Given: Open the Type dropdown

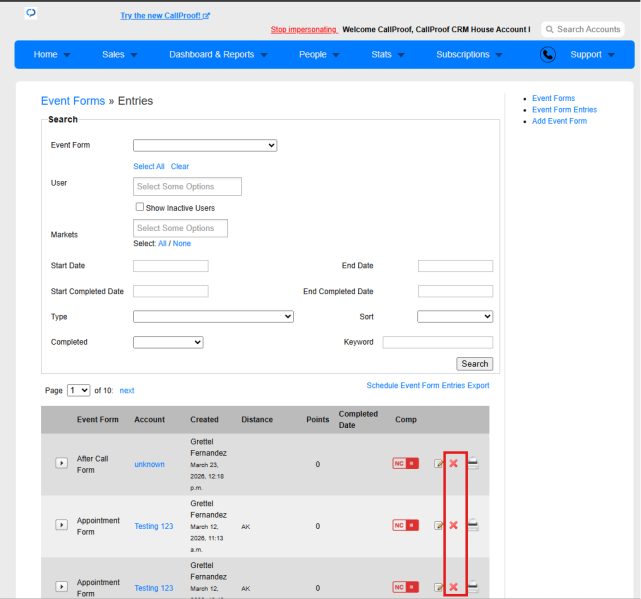Looking at the screenshot, I should [213, 316].
